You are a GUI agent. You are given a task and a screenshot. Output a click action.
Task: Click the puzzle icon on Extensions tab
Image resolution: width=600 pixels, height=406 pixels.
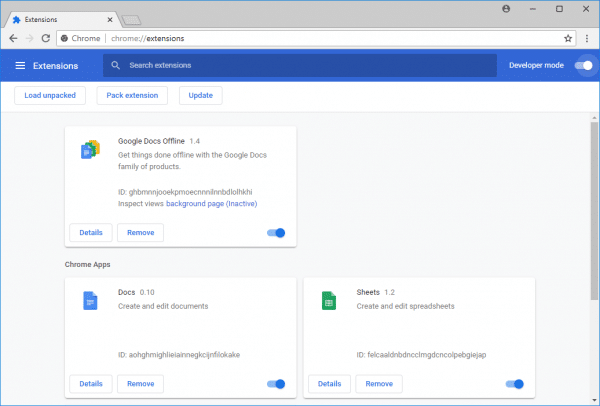16,20
